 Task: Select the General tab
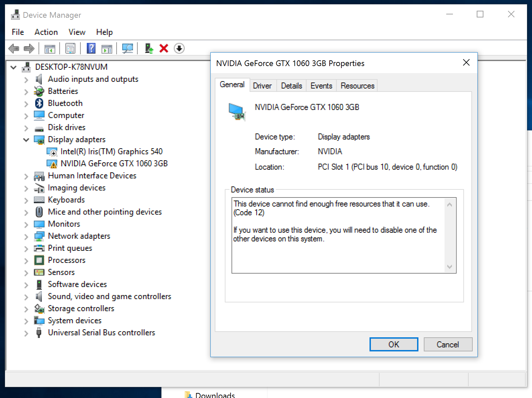point(232,84)
